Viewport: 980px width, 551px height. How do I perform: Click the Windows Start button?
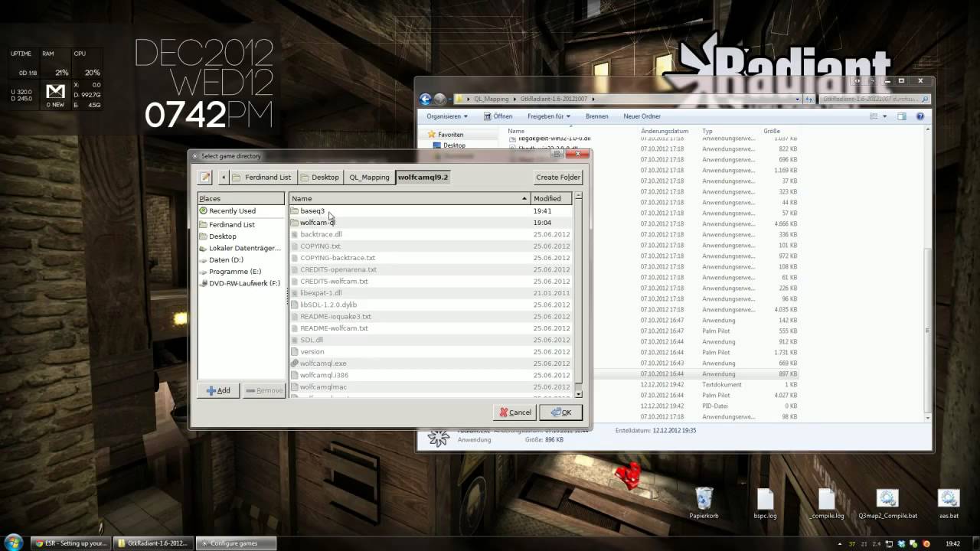[13, 543]
